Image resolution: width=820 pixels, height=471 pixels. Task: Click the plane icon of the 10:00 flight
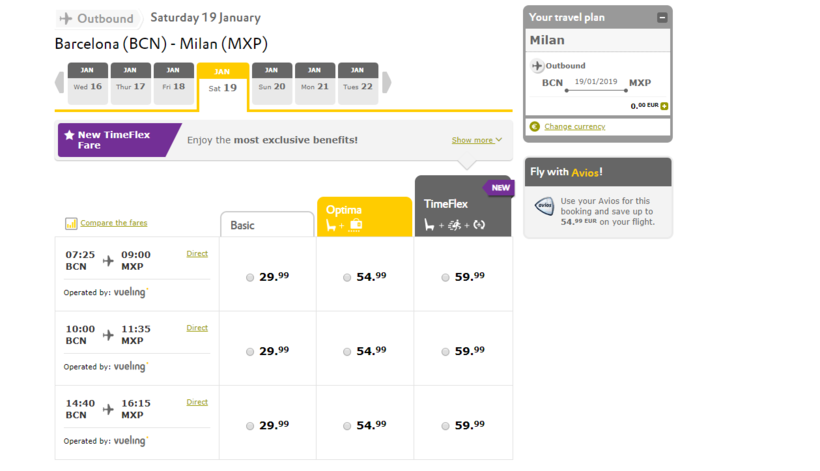[108, 335]
